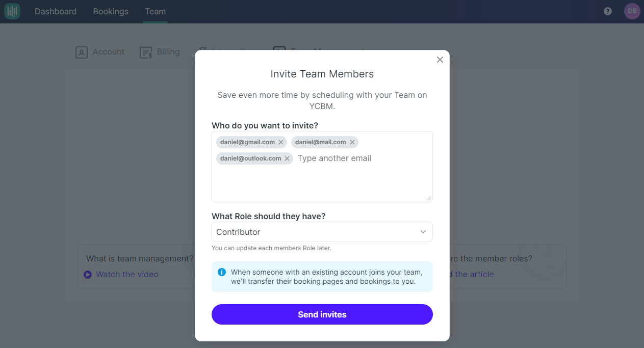Remove the daniel@outlook.com email chip
This screenshot has width=644, height=348.
click(287, 158)
